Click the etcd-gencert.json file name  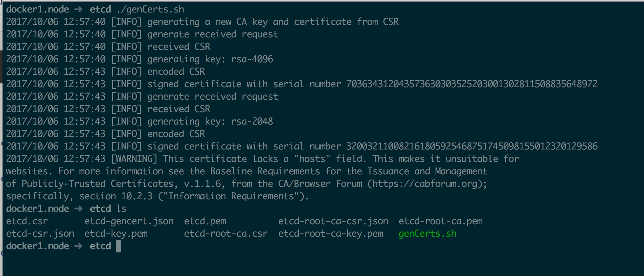click(129, 221)
